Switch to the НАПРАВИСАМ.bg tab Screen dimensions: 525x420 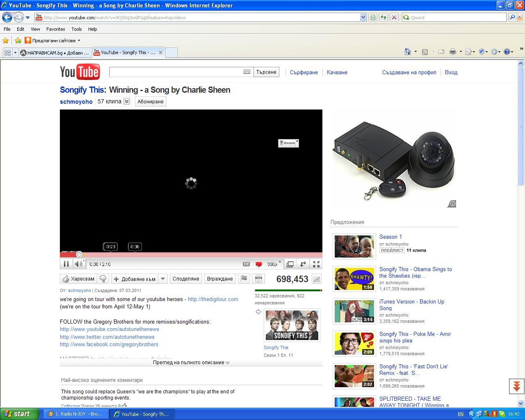pyautogui.click(x=55, y=52)
